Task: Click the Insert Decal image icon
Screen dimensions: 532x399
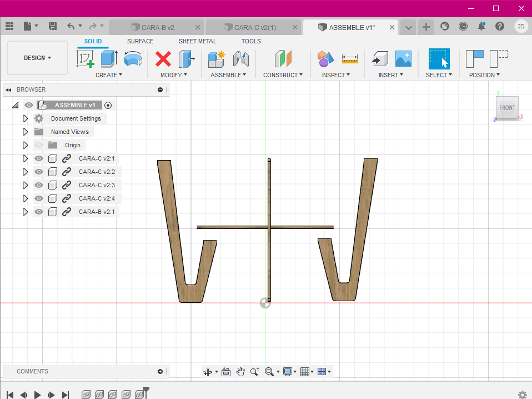Action: tap(403, 58)
